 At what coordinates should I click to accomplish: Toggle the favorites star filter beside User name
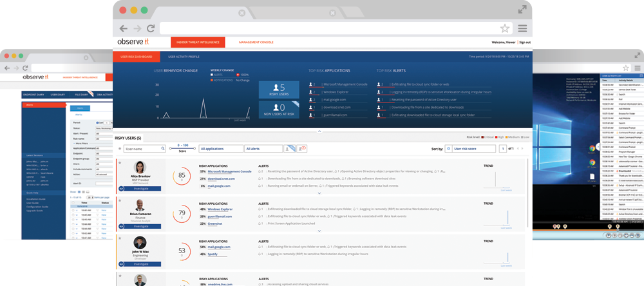point(120,149)
